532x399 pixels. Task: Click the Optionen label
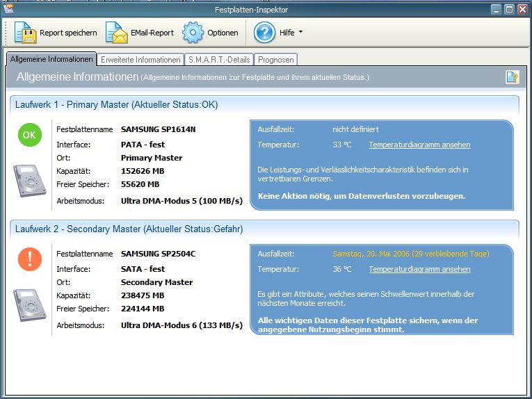(x=223, y=33)
